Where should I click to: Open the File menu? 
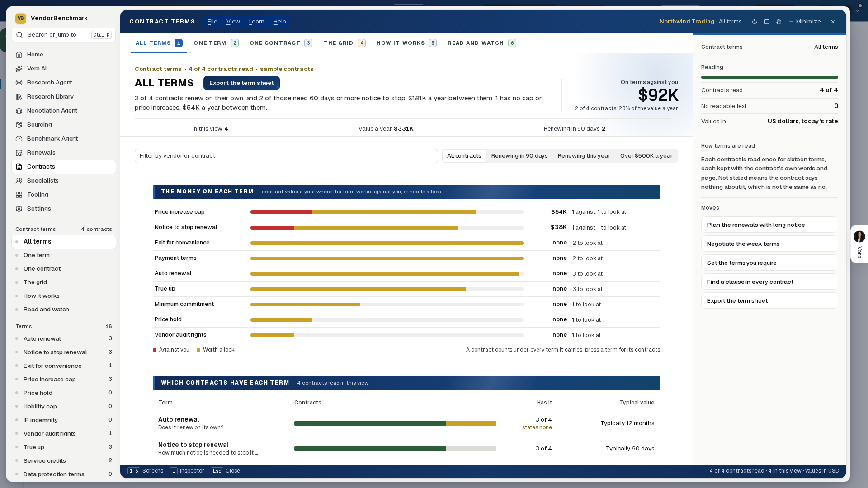click(212, 22)
